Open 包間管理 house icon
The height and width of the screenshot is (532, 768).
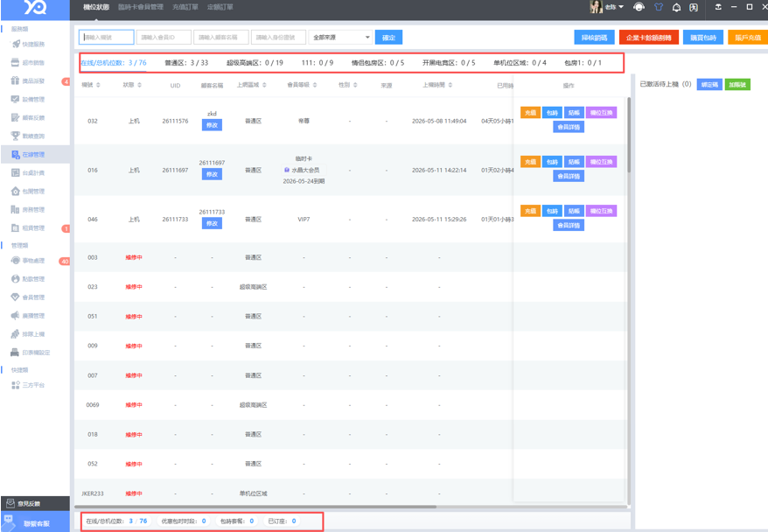point(15,191)
